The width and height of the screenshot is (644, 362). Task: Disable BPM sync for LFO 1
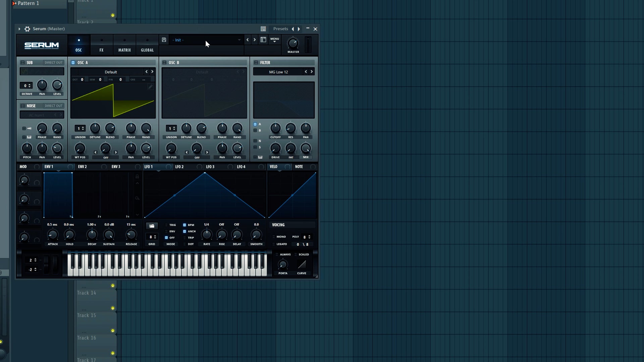click(x=184, y=225)
